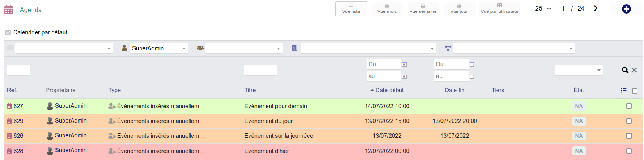Click the plus add event button

626,9
